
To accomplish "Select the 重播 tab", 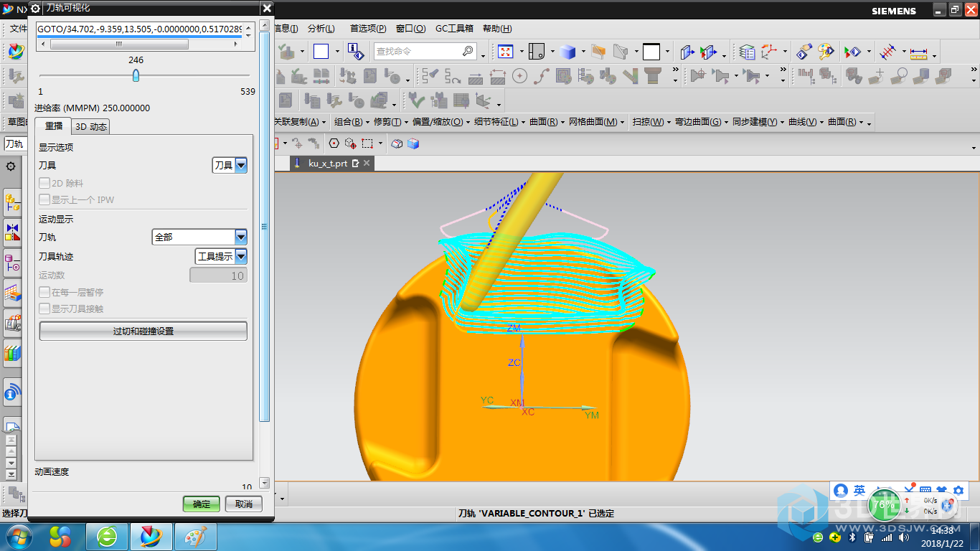I will click(54, 126).
